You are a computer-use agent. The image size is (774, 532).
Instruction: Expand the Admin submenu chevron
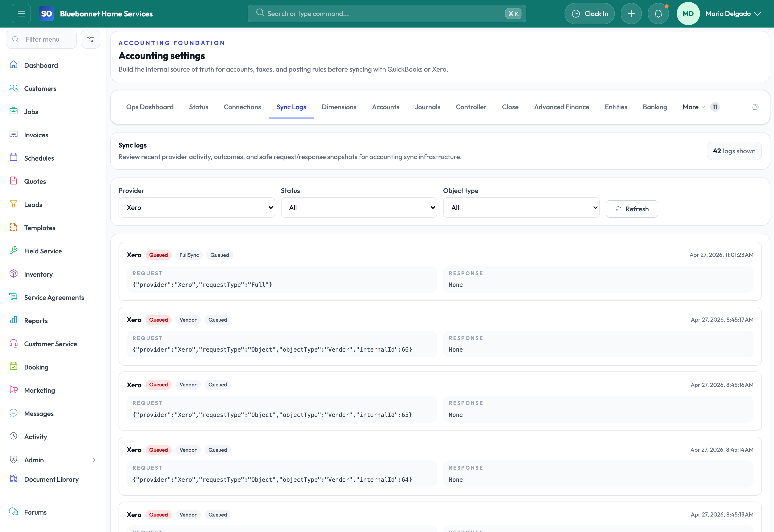coord(94,460)
